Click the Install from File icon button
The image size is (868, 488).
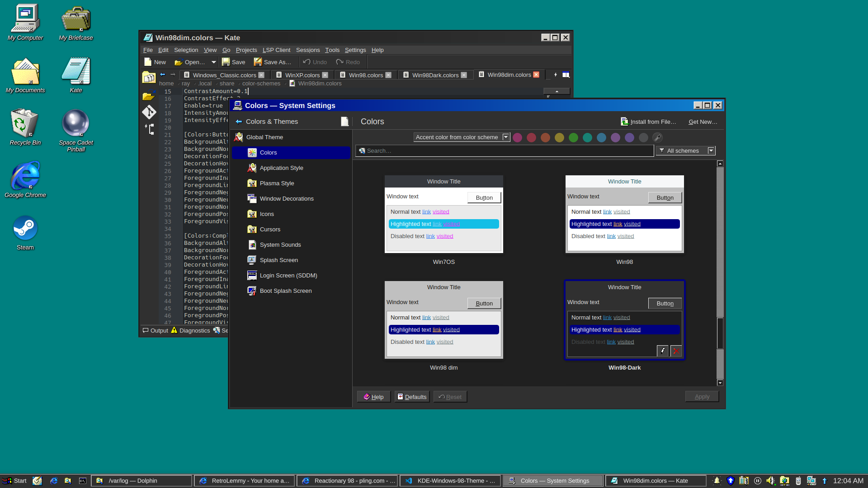point(624,122)
